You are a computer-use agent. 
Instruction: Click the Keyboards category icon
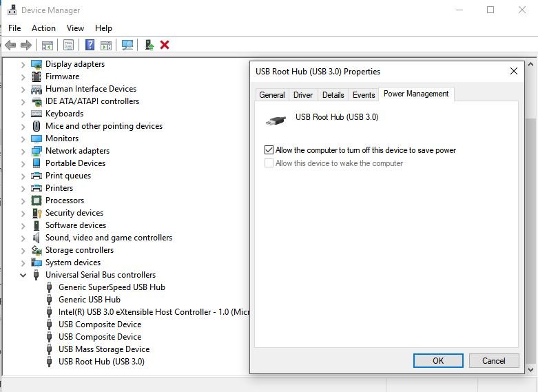[37, 114]
